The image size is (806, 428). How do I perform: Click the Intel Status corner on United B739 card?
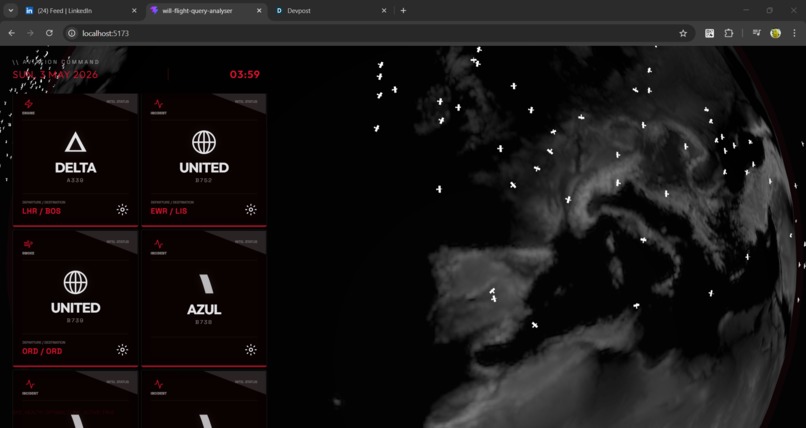118,241
